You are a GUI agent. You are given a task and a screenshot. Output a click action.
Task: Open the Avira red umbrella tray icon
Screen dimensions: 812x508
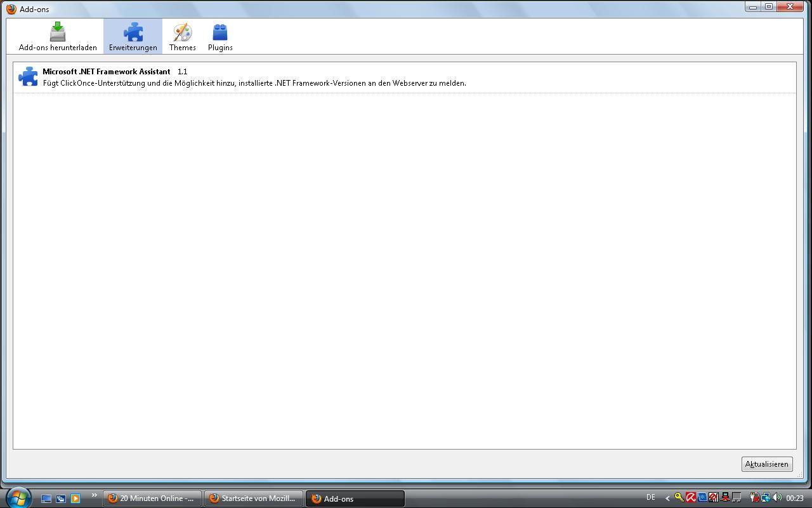coord(691,498)
